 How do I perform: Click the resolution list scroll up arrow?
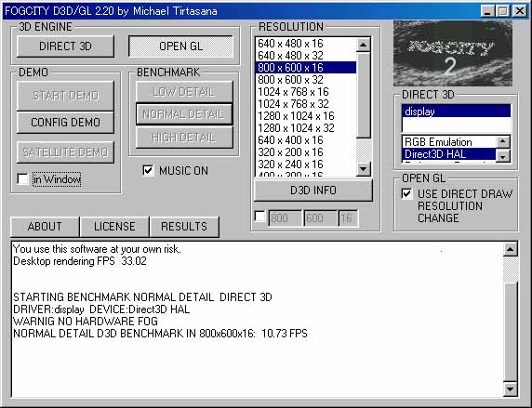click(x=364, y=45)
